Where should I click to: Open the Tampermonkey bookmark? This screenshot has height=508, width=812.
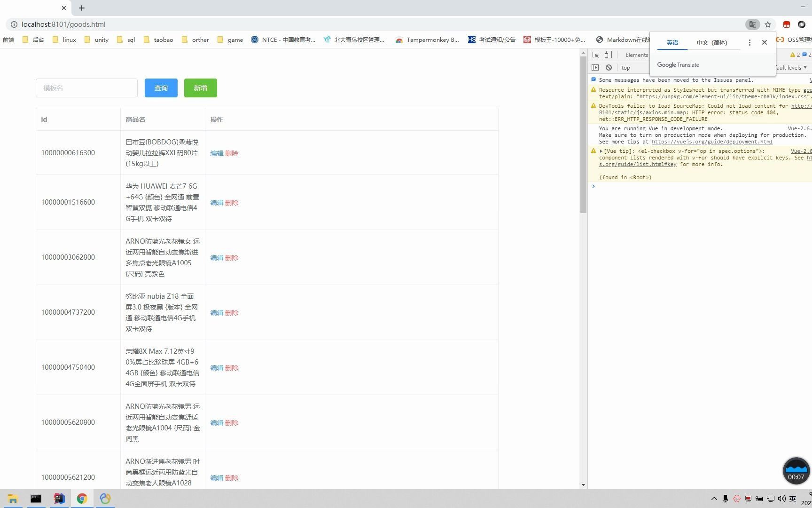(427, 40)
